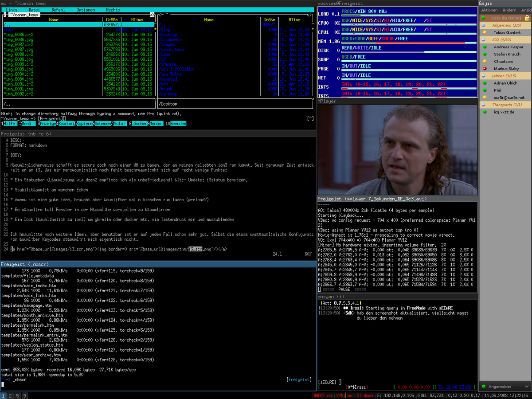Click the left panel's history dropdown arrow
The width and height of the screenshot is (532, 399).
pos(151,15)
